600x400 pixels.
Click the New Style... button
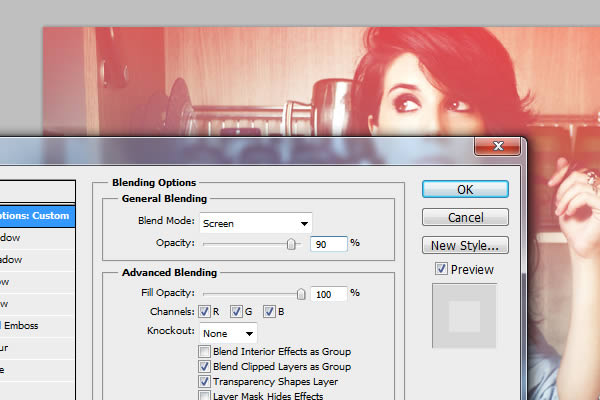(x=464, y=245)
